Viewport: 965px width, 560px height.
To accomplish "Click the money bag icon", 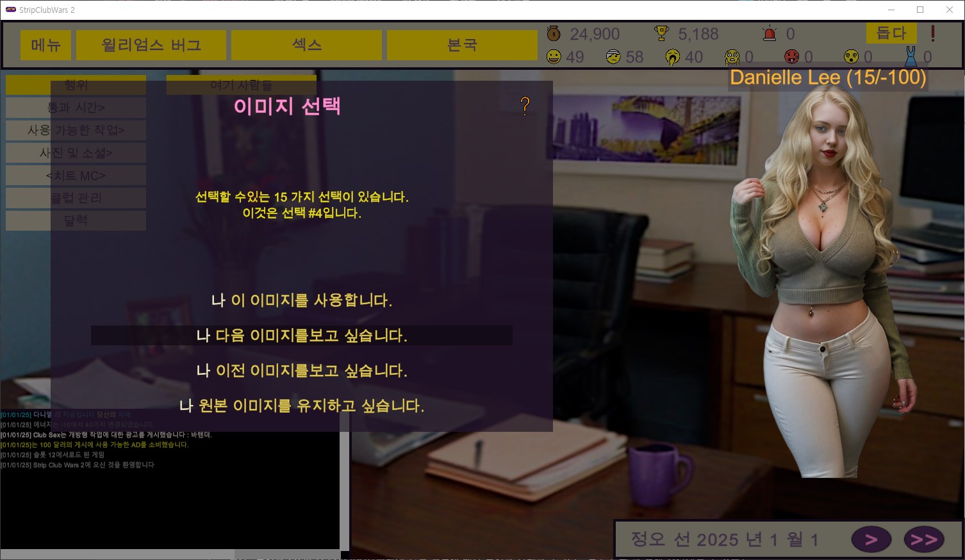I will click(554, 33).
